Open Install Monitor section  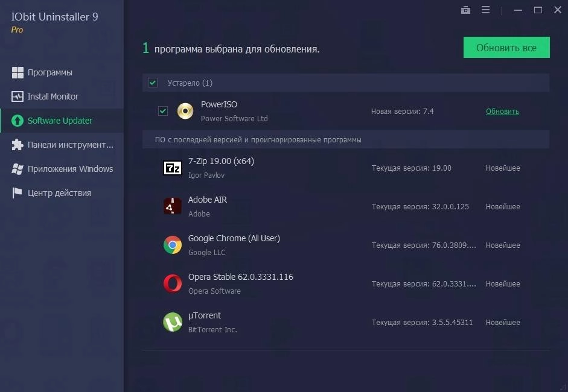pos(53,96)
